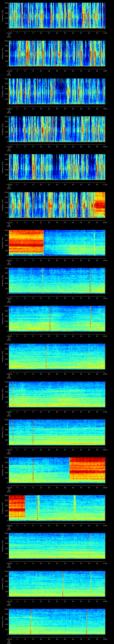
Task: Select the "4:24:00" start time label
Action: click(9, 336)
